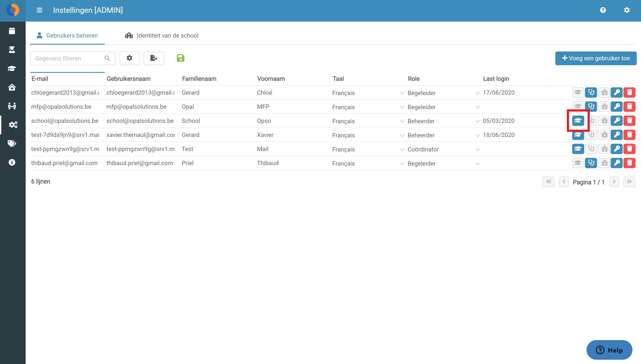Open the student user icon in sidebar

click(12, 50)
